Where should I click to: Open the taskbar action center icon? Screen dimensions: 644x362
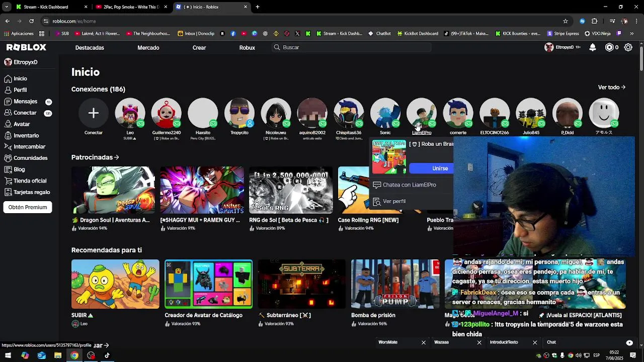[633, 355]
